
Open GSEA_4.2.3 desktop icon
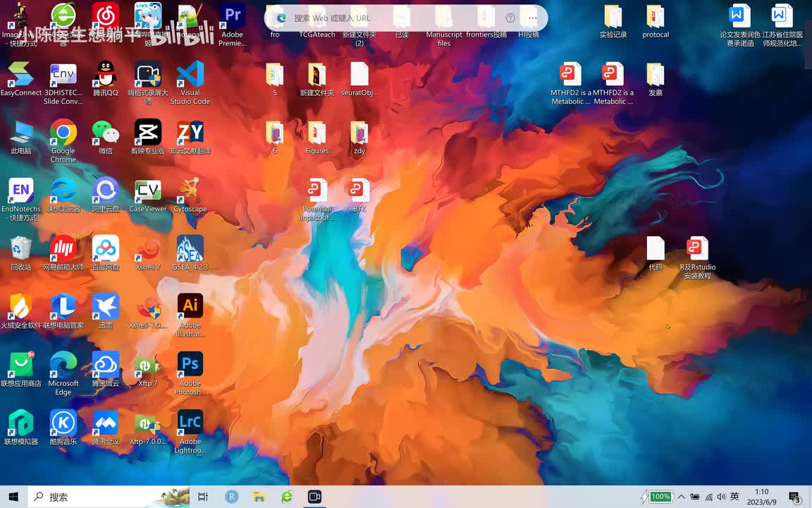(x=190, y=253)
